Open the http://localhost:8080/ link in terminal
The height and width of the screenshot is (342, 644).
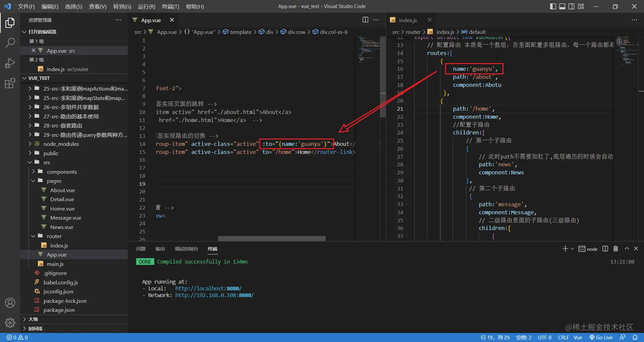(208, 288)
